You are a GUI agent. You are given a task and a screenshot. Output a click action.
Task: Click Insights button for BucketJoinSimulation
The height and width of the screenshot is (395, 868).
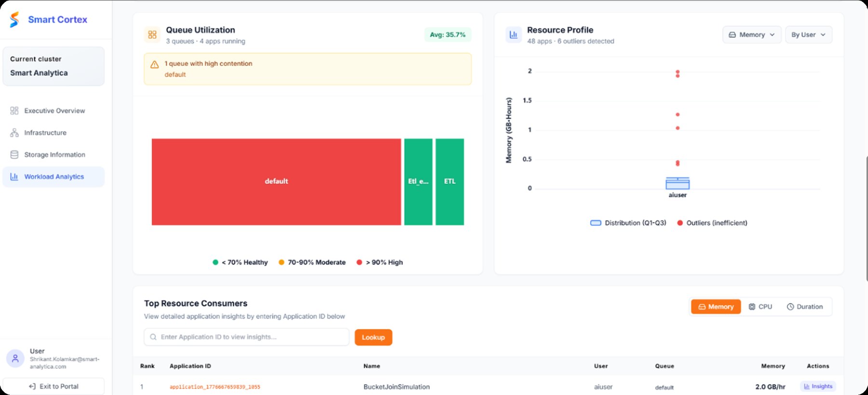click(818, 386)
